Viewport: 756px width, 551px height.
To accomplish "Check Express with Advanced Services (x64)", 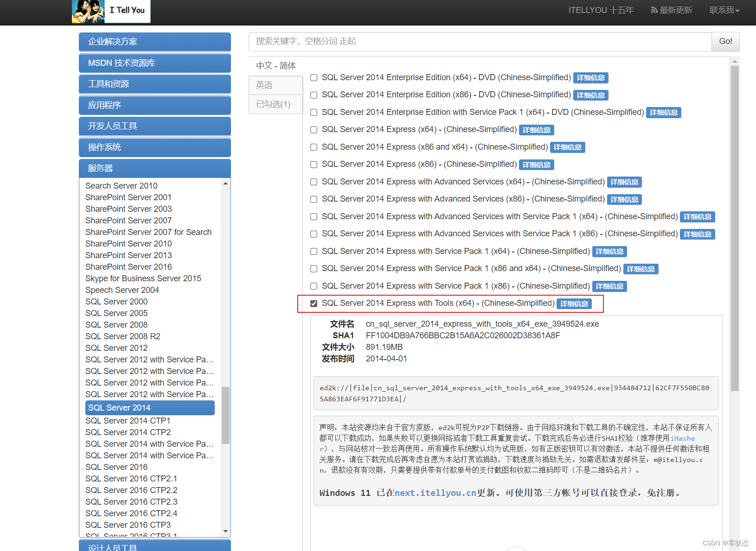I will pos(314,182).
